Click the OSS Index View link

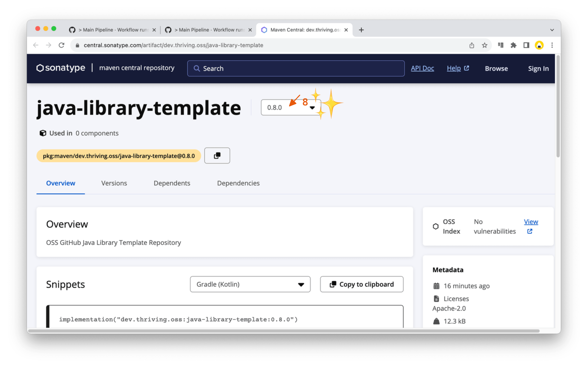[x=531, y=222]
